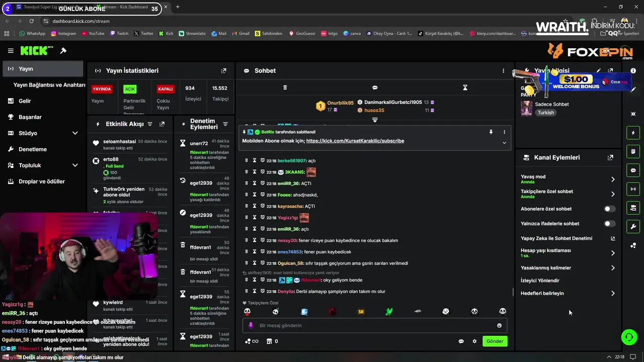Open Yayın Bağlantısı ve Anahtarı page
644x362 pixels.
pos(49,85)
